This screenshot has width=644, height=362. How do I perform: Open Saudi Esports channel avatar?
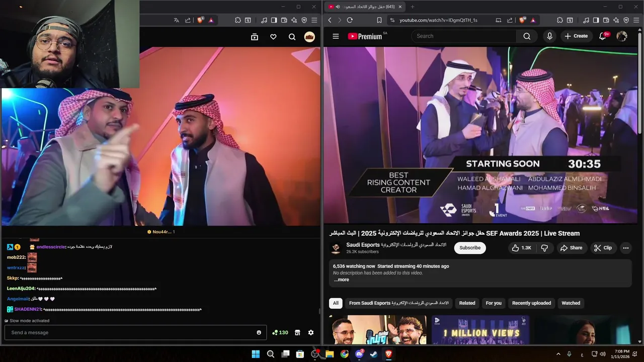pyautogui.click(x=336, y=248)
